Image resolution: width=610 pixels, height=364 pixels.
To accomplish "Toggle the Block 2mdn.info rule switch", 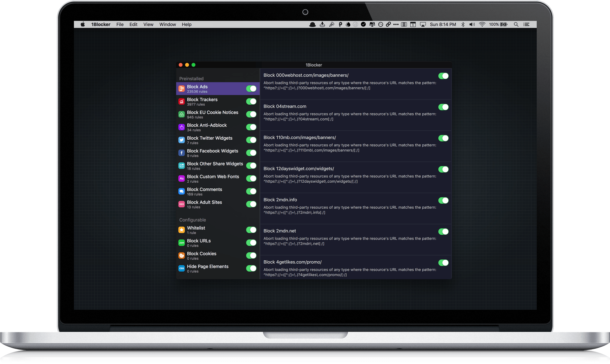I will (444, 200).
